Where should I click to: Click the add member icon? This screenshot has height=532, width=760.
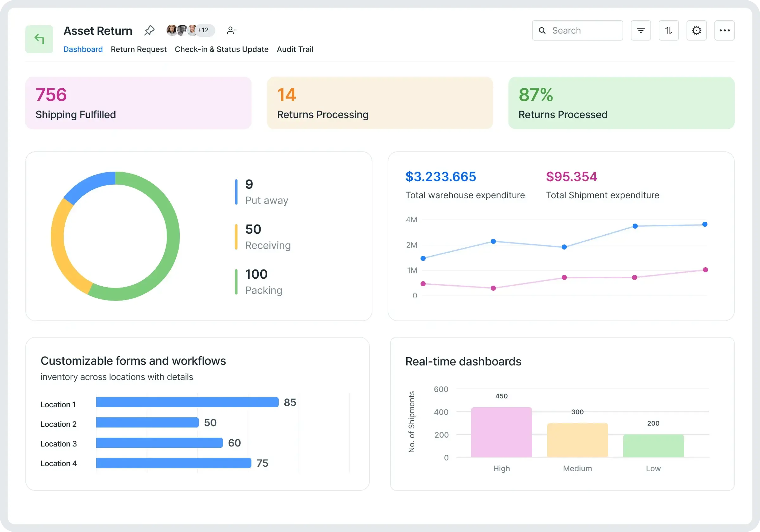tap(231, 30)
